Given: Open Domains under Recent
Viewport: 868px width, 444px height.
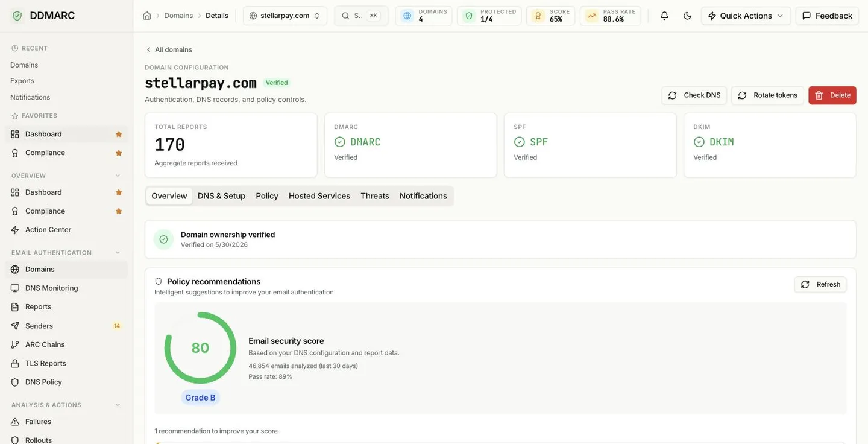Looking at the screenshot, I should (x=24, y=65).
